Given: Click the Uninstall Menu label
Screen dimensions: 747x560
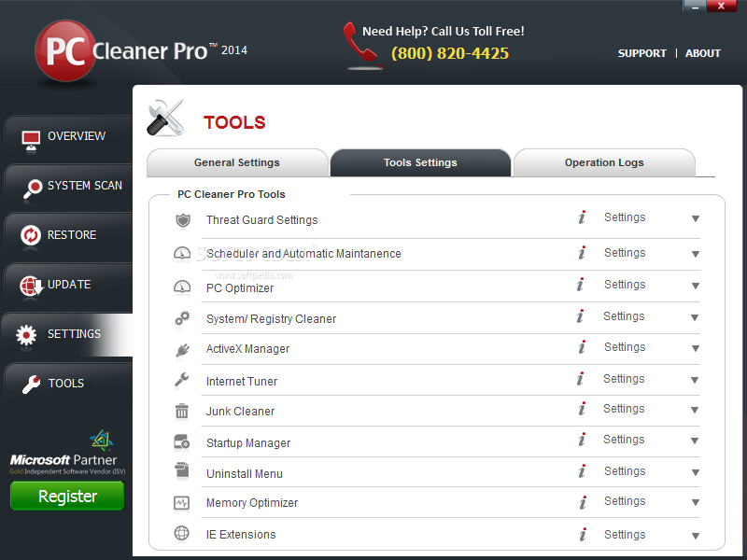Looking at the screenshot, I should [245, 474].
